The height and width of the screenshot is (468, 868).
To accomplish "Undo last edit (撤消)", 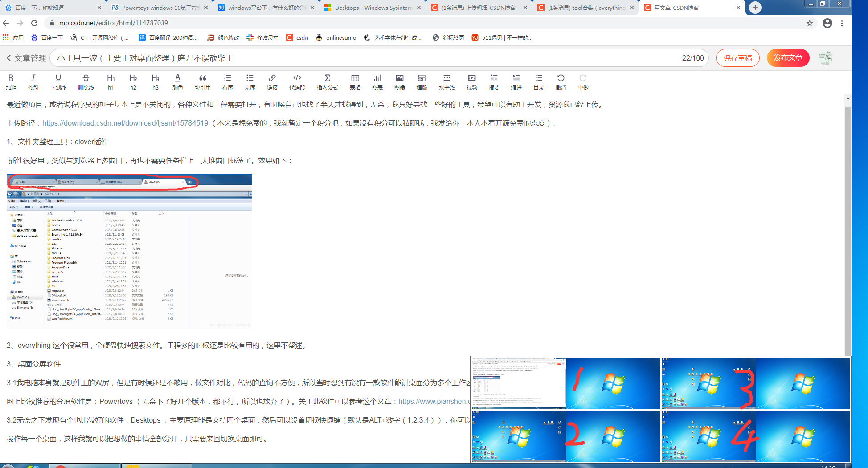I will [x=561, y=82].
